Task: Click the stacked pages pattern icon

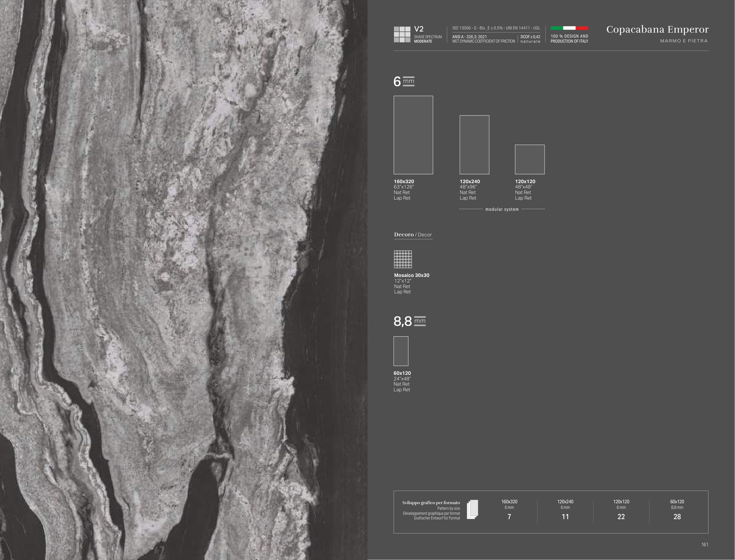Action: tap(472, 509)
